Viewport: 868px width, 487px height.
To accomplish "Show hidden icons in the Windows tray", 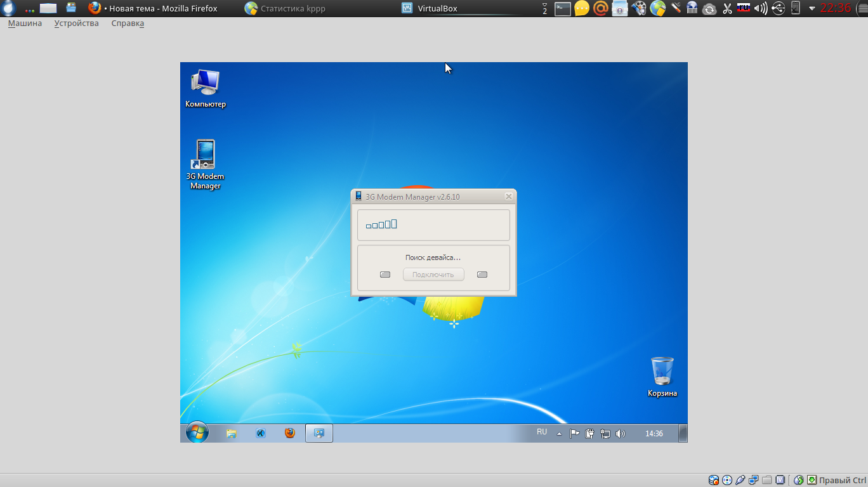I will pyautogui.click(x=559, y=434).
